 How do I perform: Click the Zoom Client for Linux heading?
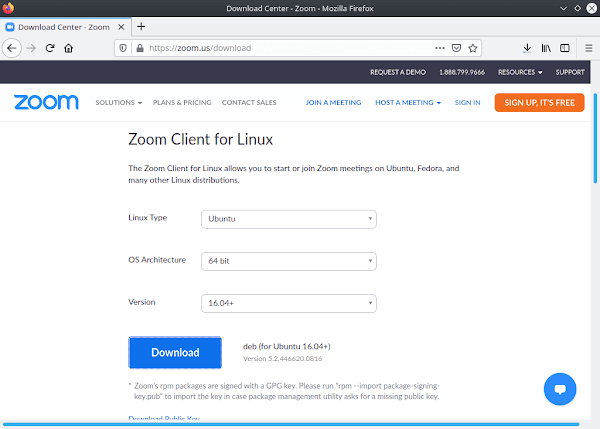(x=201, y=139)
